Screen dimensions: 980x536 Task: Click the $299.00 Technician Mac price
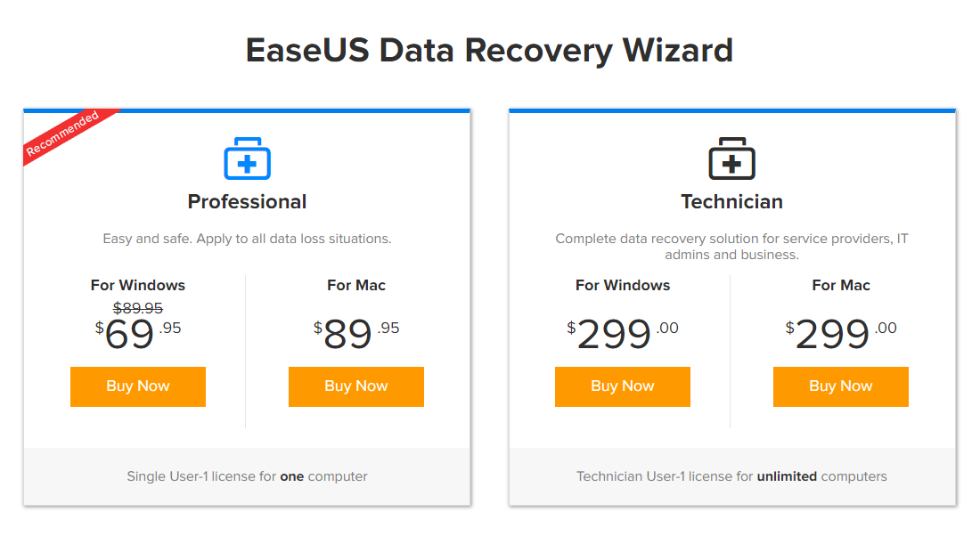[x=841, y=334]
